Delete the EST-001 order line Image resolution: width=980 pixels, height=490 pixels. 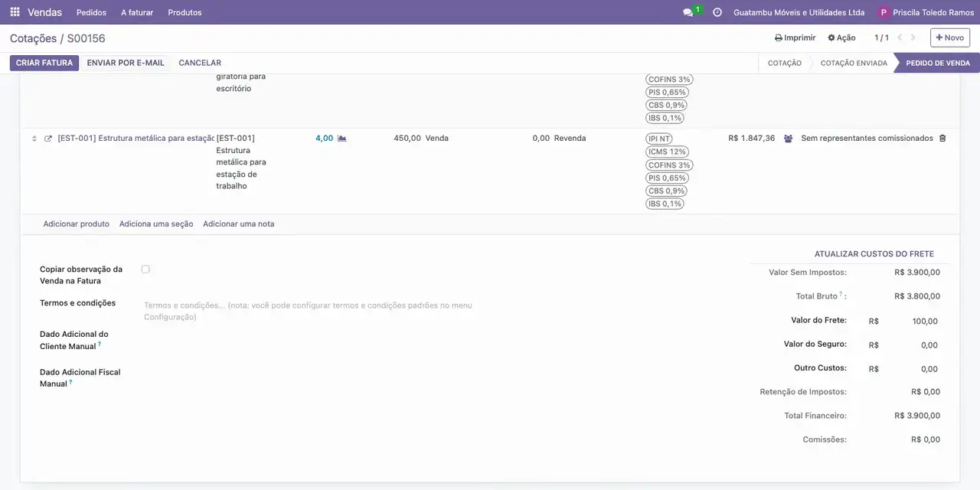coord(942,139)
